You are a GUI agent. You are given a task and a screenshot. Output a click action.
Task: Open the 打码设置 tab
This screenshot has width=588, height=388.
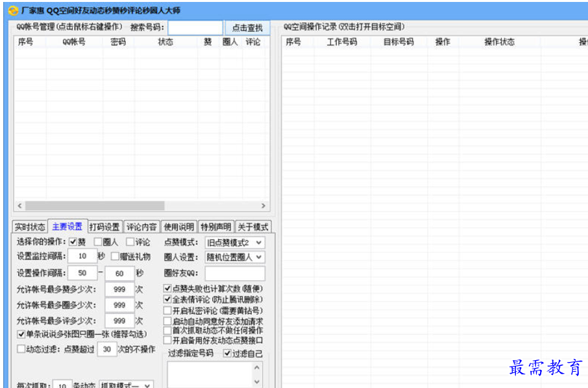click(x=104, y=227)
